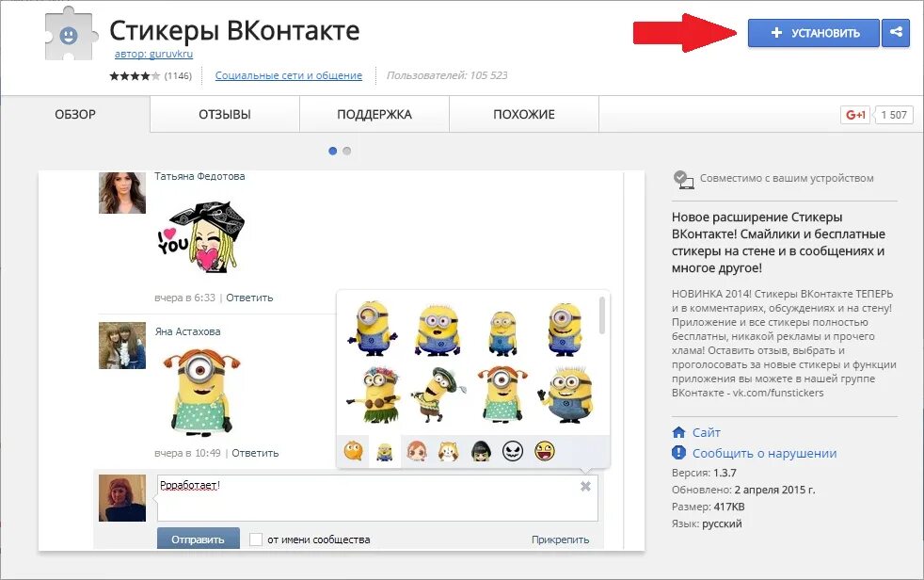Pick the thumbs-up minion sticker
Viewport: 924px width, 580px height.
[566, 395]
